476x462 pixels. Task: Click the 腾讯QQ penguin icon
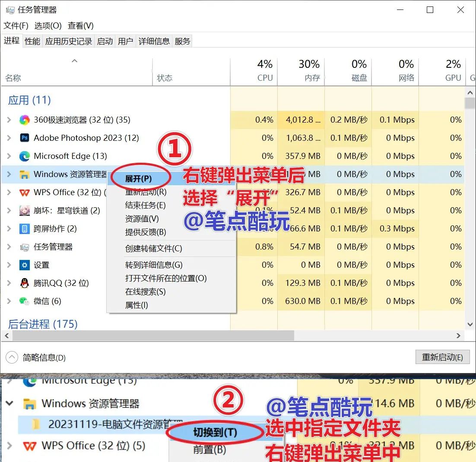24,283
